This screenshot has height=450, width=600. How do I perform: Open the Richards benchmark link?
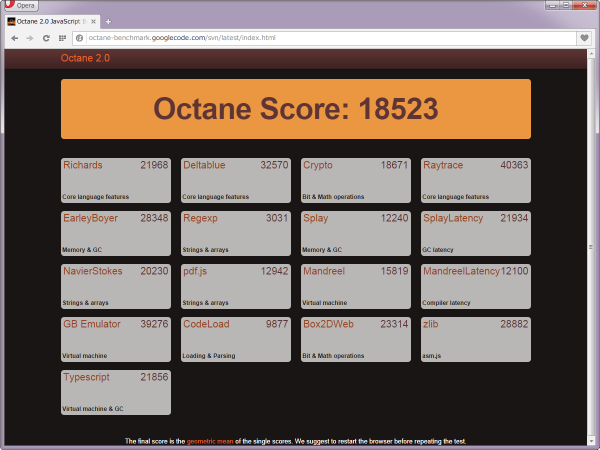(x=83, y=165)
